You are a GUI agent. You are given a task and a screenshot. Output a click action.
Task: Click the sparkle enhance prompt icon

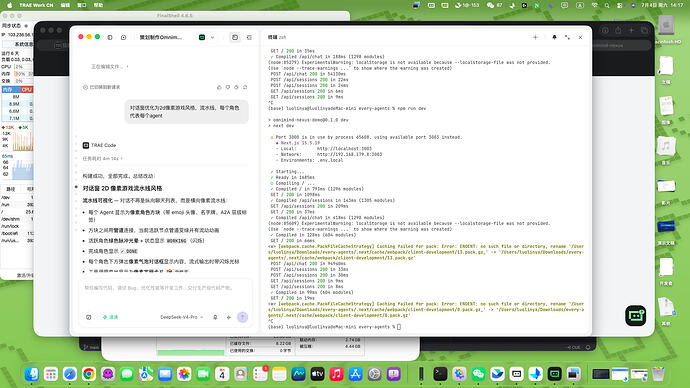pos(229,317)
